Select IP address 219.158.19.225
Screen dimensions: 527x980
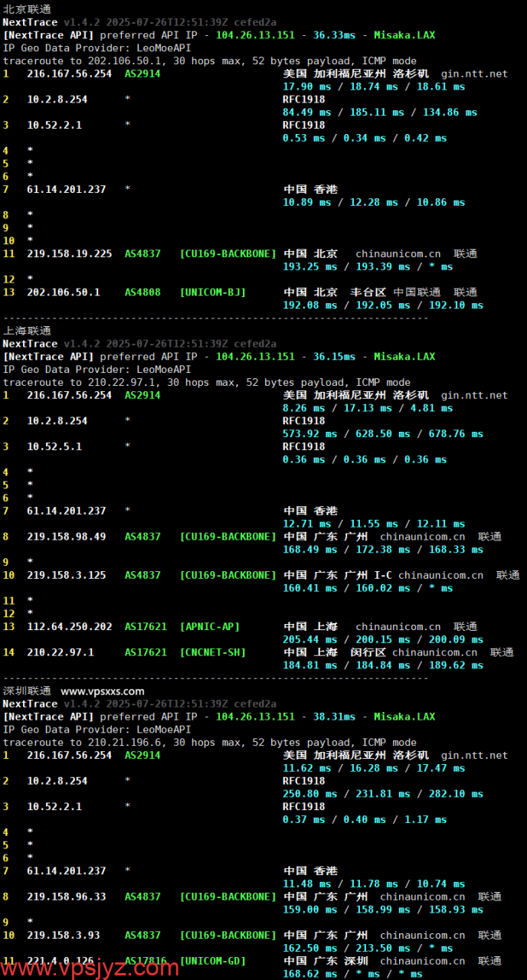[x=69, y=253]
